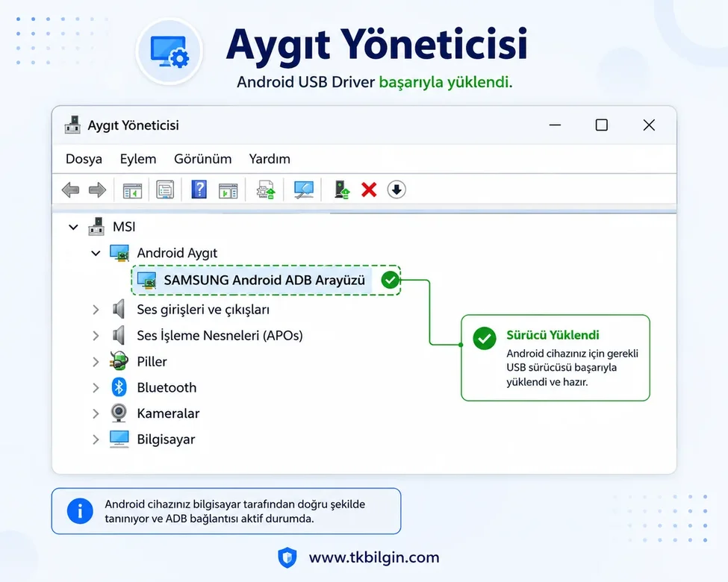Click the speaker icon beside Ses İşleme Nesneleri
This screenshot has height=582, width=728.
(119, 335)
